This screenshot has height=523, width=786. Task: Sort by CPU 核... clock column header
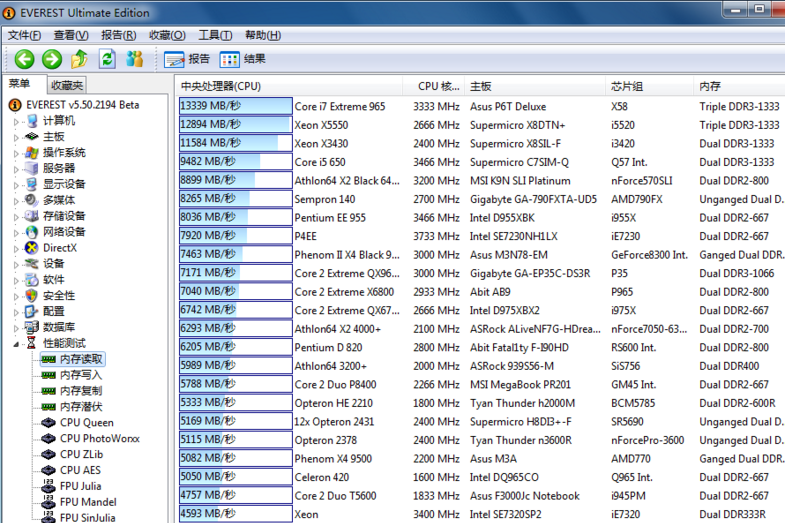434,86
